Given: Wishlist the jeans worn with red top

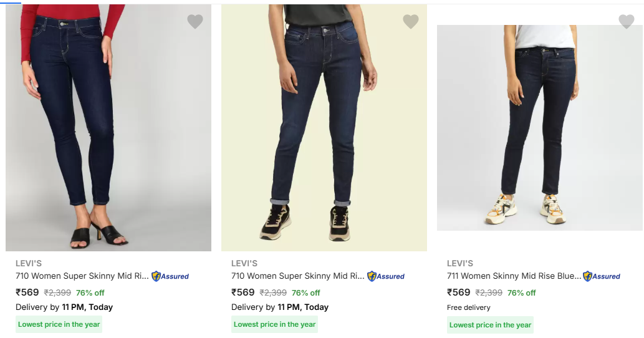Looking at the screenshot, I should [x=195, y=22].
